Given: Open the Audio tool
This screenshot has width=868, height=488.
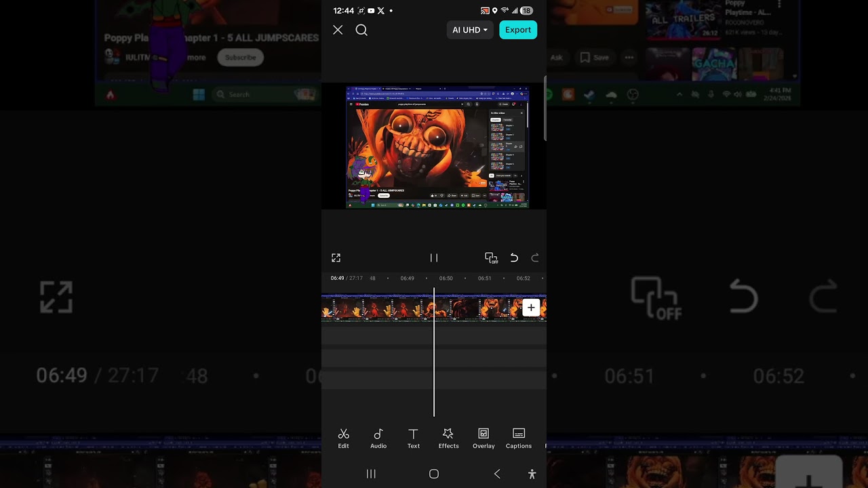Looking at the screenshot, I should coord(378,439).
